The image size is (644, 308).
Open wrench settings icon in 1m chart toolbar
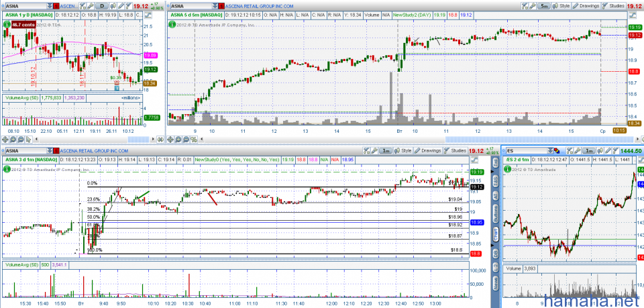(x=374, y=151)
